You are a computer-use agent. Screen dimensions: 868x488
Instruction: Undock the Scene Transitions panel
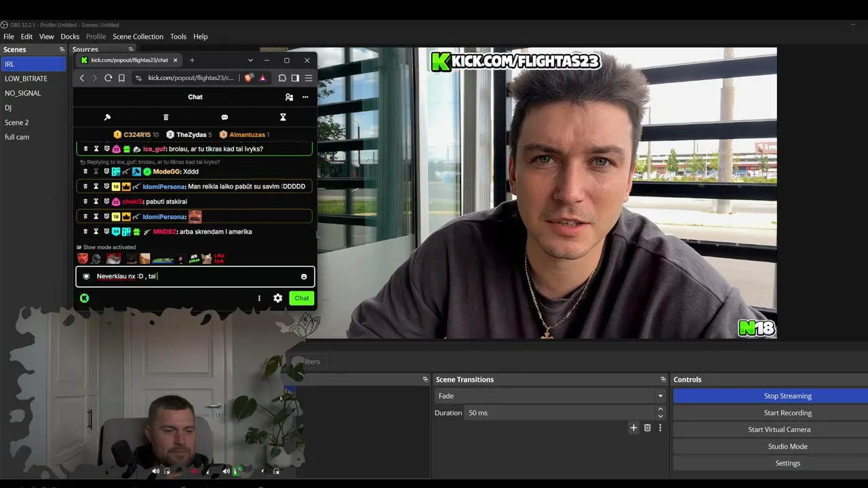tap(663, 380)
